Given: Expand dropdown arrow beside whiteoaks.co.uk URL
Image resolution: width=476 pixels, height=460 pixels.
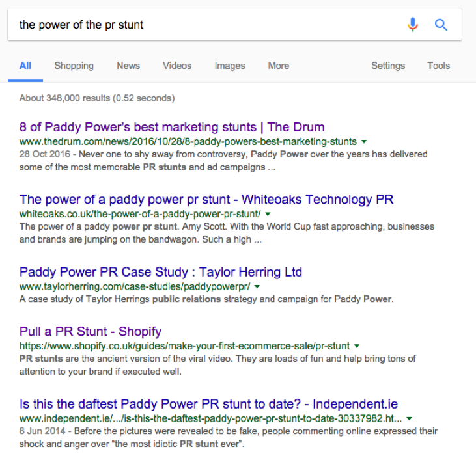Looking at the screenshot, I should 268,214.
